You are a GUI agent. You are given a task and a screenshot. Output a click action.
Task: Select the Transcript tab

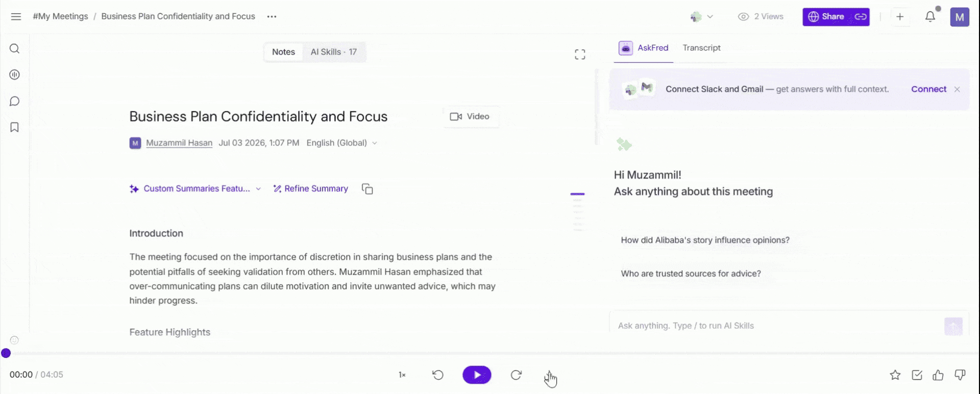702,48
